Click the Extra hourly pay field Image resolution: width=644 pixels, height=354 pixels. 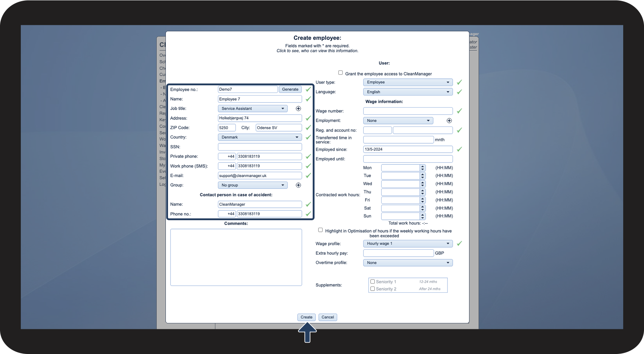[398, 253]
